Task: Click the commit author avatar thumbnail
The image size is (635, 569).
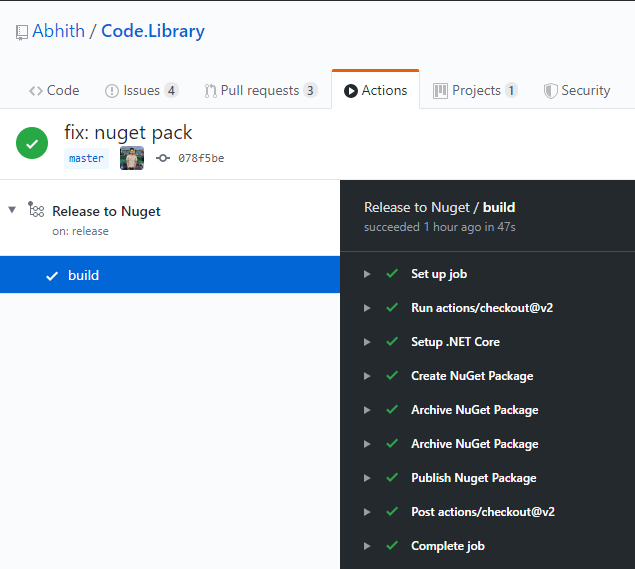Action: pos(132,158)
